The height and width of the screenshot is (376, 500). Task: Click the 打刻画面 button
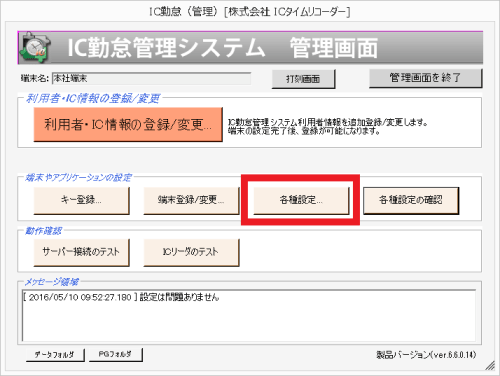(303, 79)
